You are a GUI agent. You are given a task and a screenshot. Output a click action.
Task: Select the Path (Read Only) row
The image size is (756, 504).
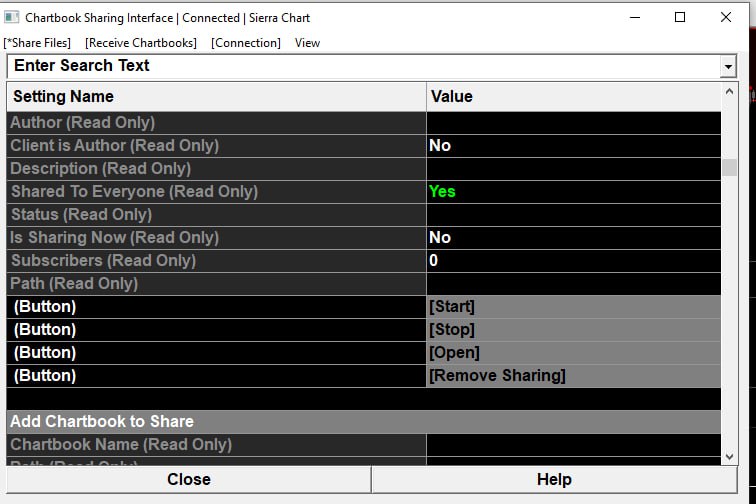click(x=364, y=284)
